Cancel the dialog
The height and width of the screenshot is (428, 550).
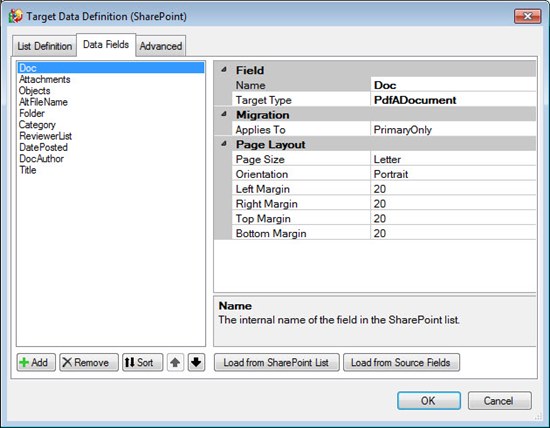pos(499,401)
